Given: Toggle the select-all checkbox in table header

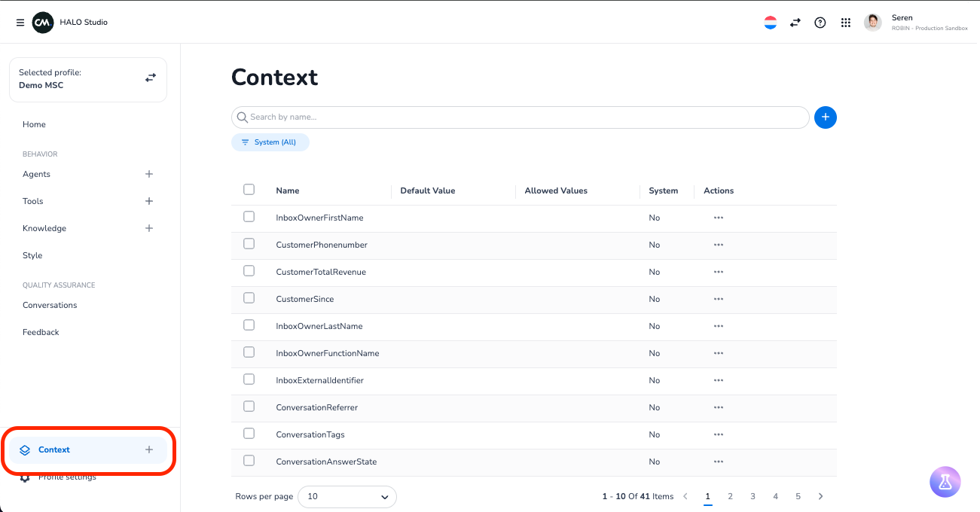Looking at the screenshot, I should pos(249,190).
